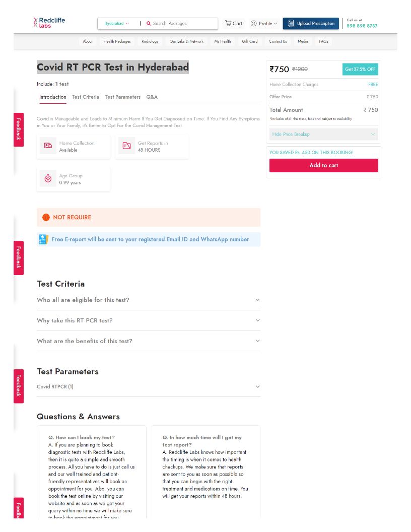Screen dimensions: 411x532
Task: Click the Home Collection ambulance icon
Action: click(48, 146)
